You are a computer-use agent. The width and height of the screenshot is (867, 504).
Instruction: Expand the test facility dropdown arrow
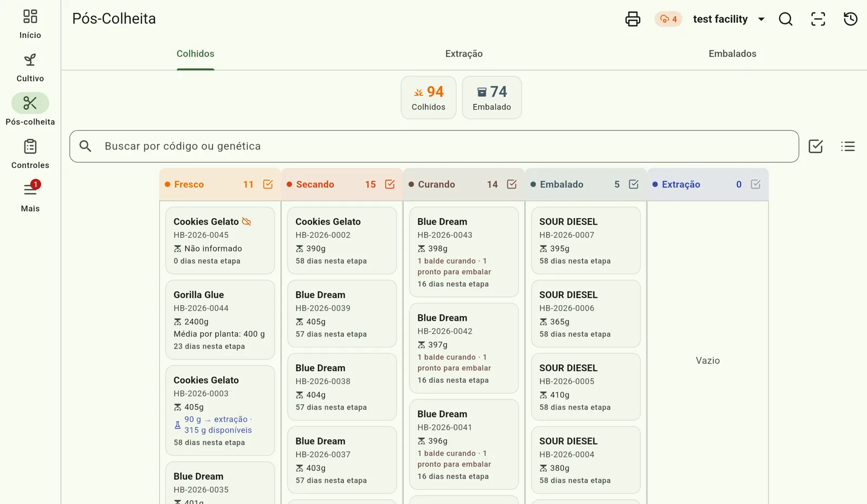[761, 19]
